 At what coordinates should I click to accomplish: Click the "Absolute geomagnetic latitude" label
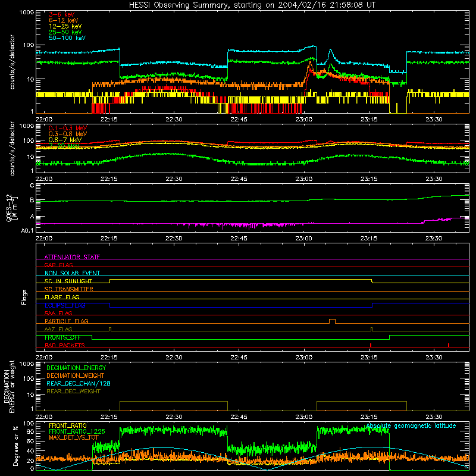(x=411, y=426)
